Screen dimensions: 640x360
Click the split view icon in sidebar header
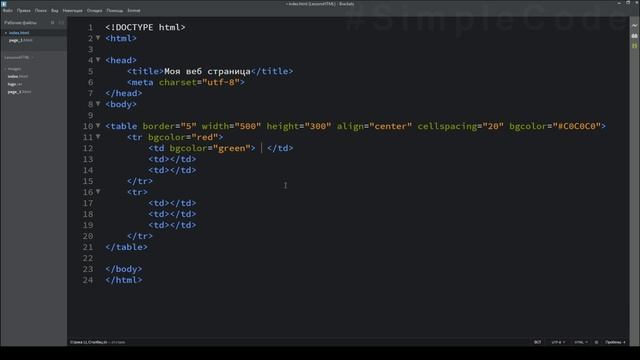pyautogui.click(x=61, y=23)
